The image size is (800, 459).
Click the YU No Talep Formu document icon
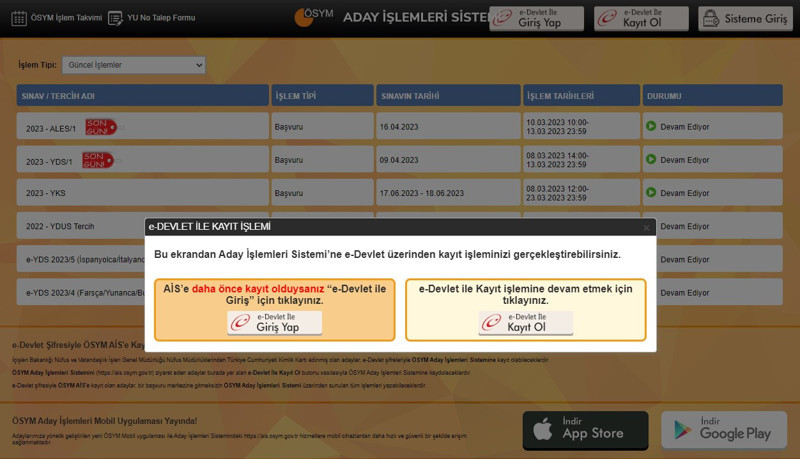click(115, 17)
